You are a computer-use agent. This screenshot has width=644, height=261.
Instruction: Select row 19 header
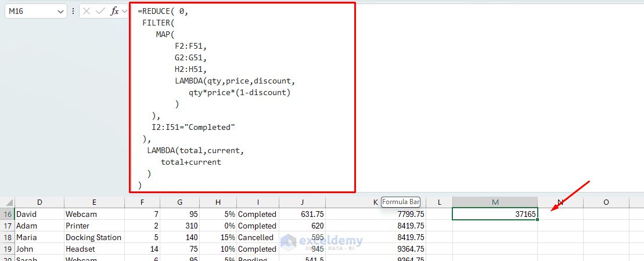click(x=8, y=249)
